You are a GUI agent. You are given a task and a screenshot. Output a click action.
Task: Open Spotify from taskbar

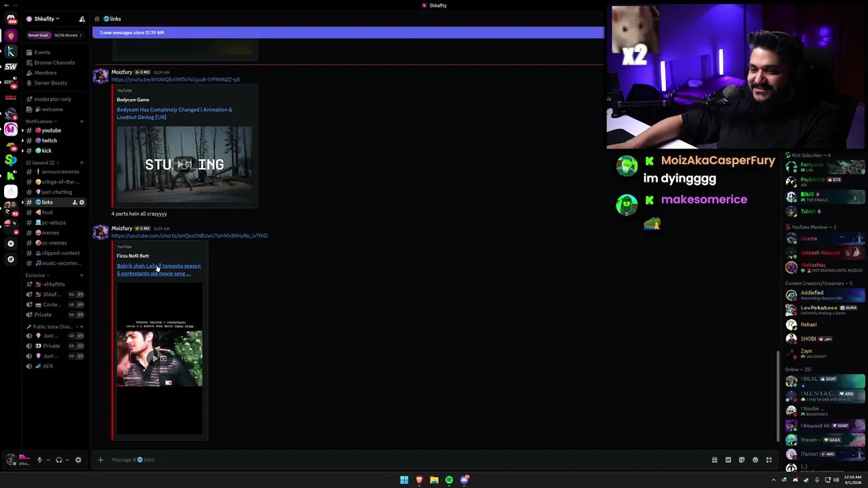coord(449,480)
